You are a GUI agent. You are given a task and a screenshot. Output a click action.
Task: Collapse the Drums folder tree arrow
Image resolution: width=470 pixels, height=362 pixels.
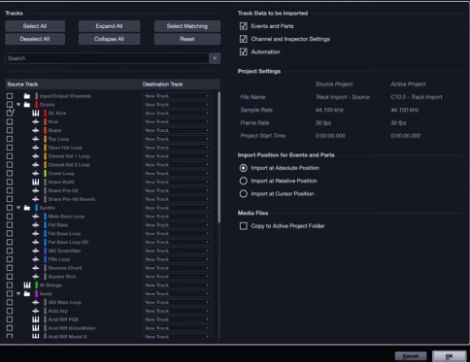(x=19, y=105)
